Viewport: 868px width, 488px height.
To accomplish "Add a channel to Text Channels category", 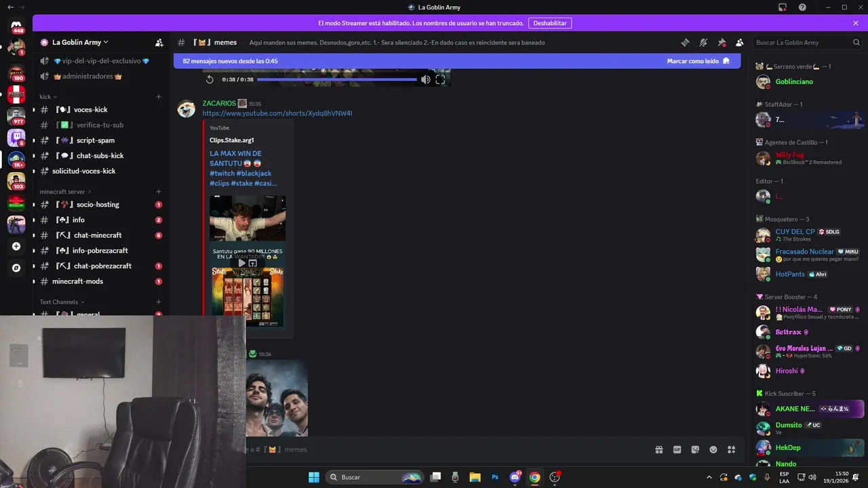I will 159,302.
